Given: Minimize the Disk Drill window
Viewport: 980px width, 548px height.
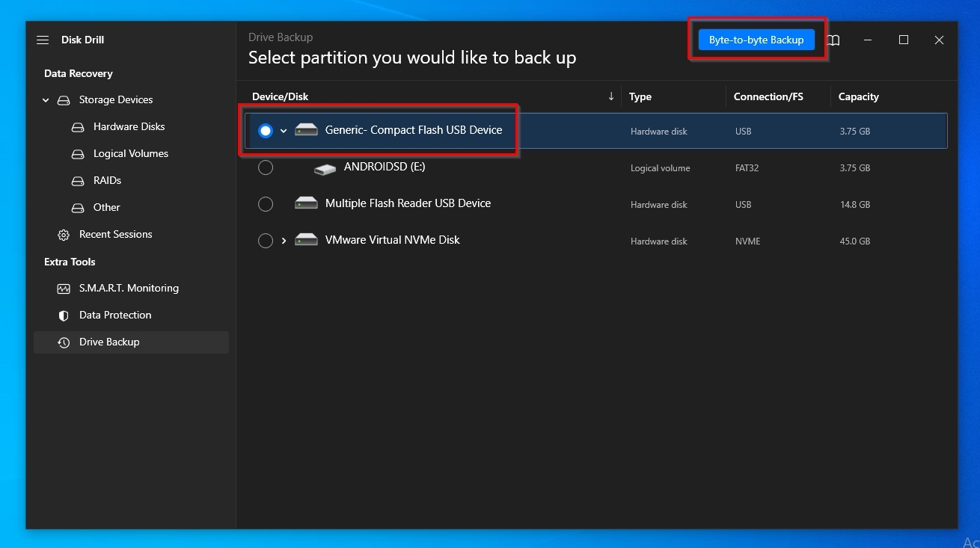Looking at the screenshot, I should [868, 40].
